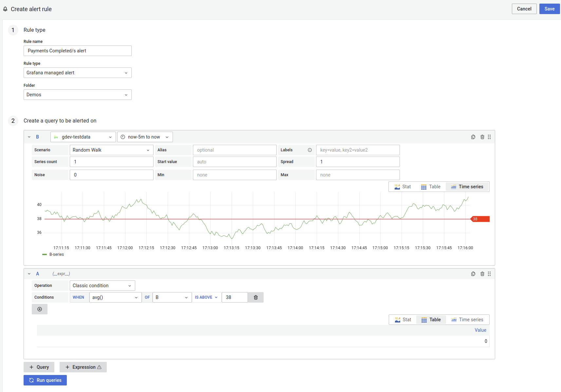The height and width of the screenshot is (392, 561).
Task: Add a new condition with the plus icon
Action: click(39, 309)
